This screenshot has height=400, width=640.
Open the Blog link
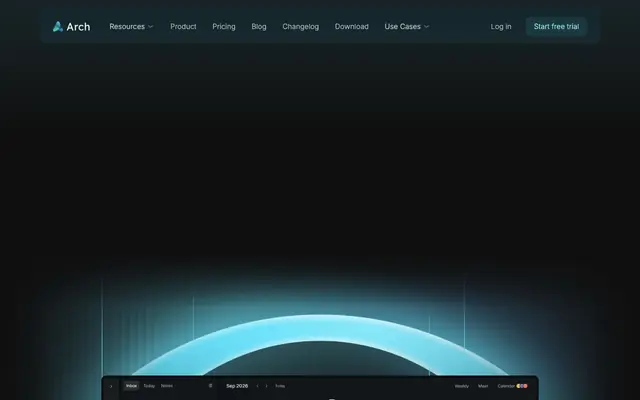[x=259, y=27]
